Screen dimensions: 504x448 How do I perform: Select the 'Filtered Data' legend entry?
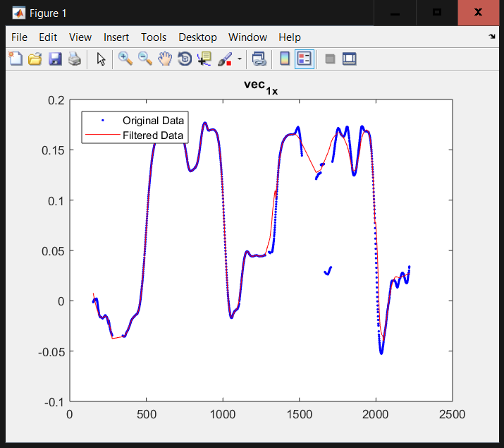(153, 135)
